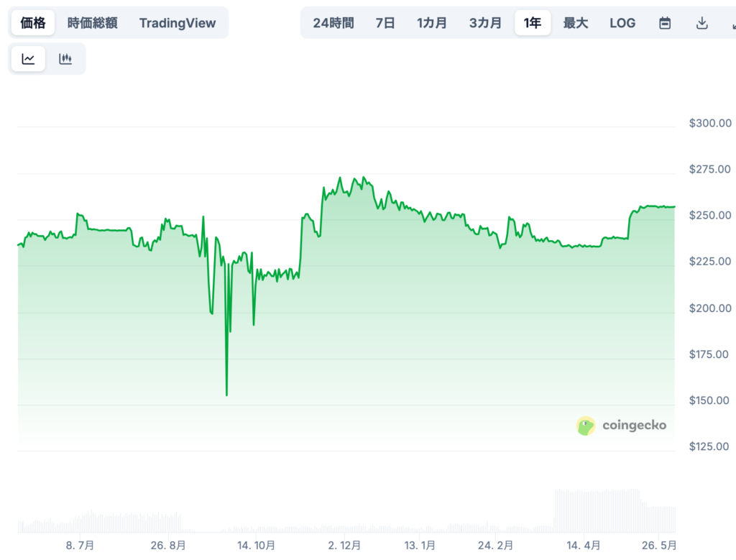Image resolution: width=736 pixels, height=560 pixels.
Task: Click the $250.00 axis label
Action: (x=709, y=215)
